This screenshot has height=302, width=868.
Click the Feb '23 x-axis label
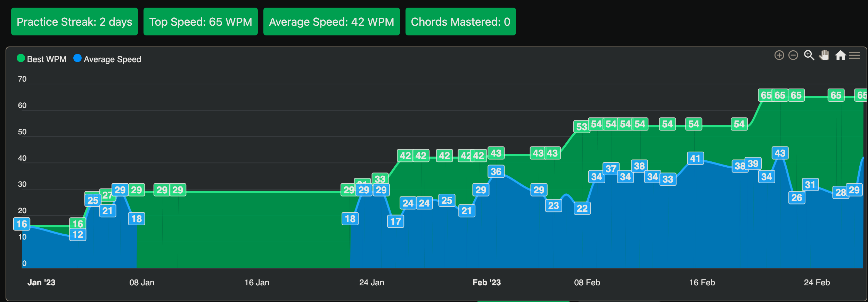click(x=486, y=283)
